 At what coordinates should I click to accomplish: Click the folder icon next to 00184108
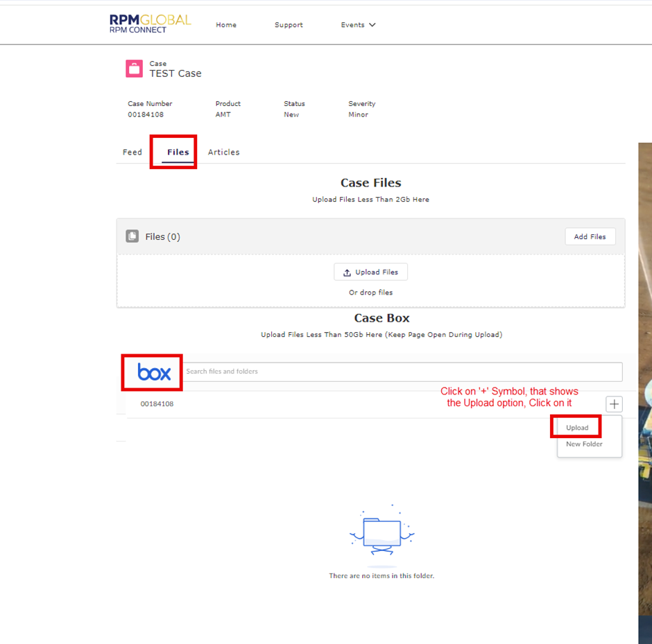pyautogui.click(x=135, y=403)
